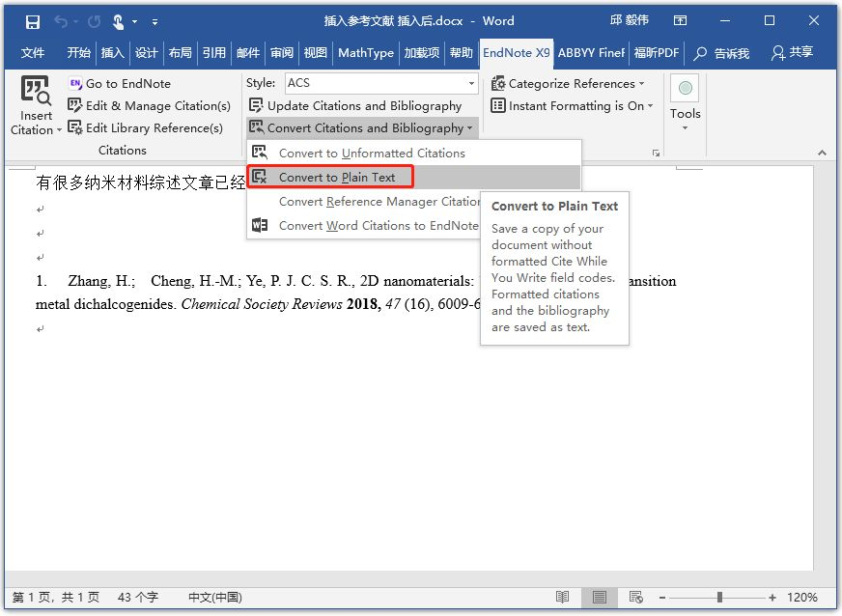
Task: Select the EndNote X9 tab
Action: pyautogui.click(x=516, y=53)
